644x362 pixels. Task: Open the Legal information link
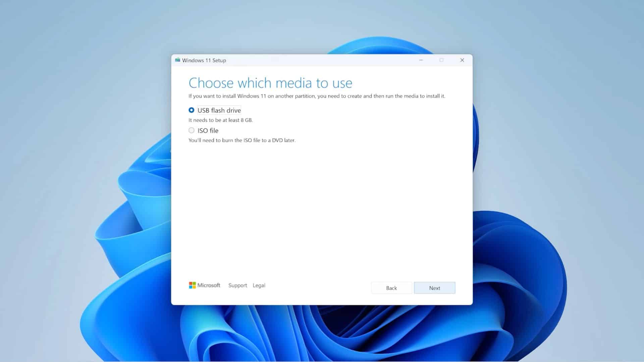coord(259,285)
